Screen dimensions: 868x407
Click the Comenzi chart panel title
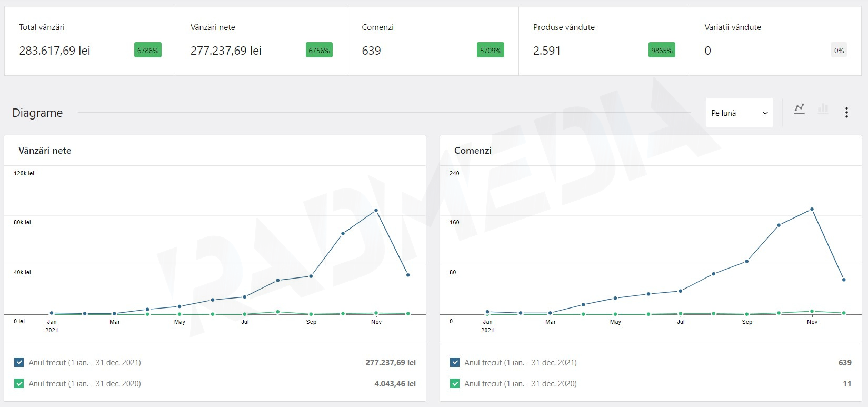point(473,151)
